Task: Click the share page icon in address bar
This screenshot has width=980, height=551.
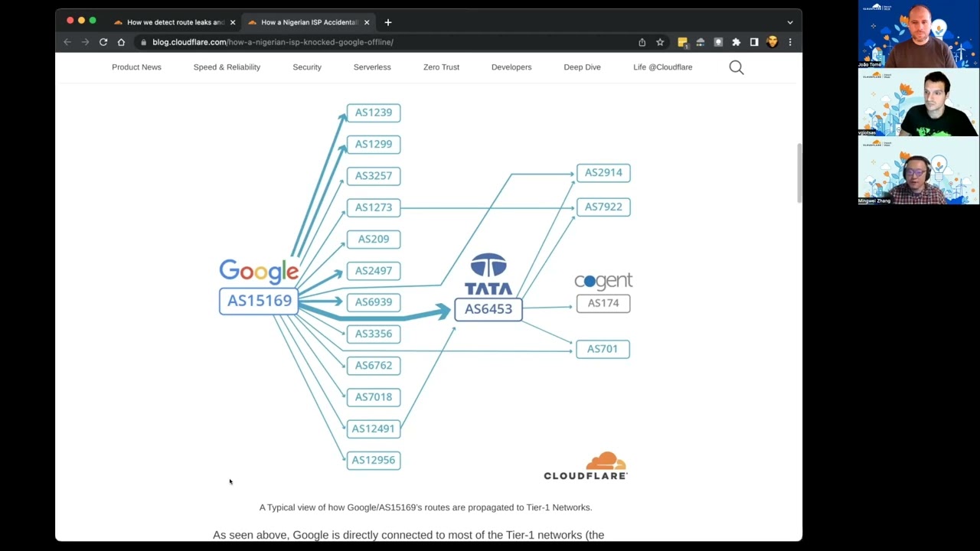Action: coord(642,42)
